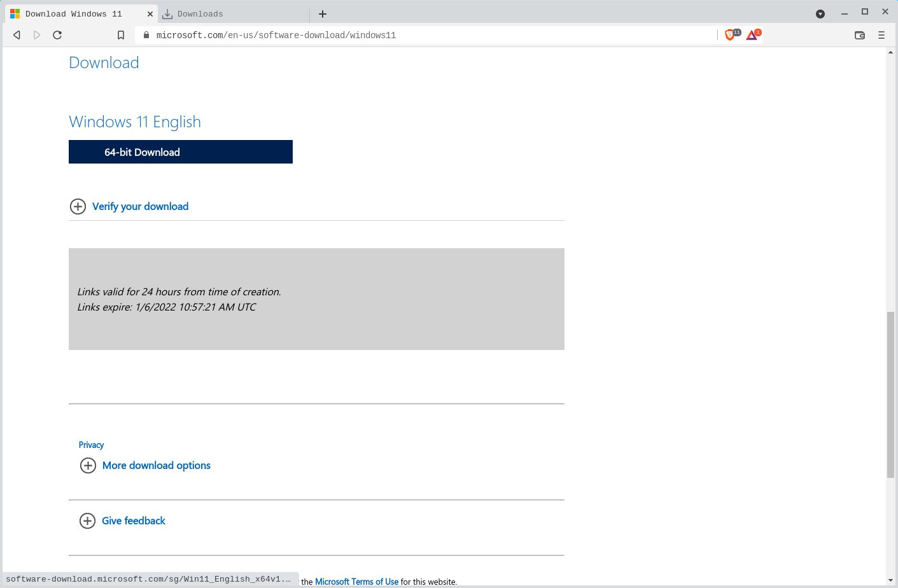Open Brave Shields lion icon
The width and height of the screenshot is (898, 588).
point(730,35)
